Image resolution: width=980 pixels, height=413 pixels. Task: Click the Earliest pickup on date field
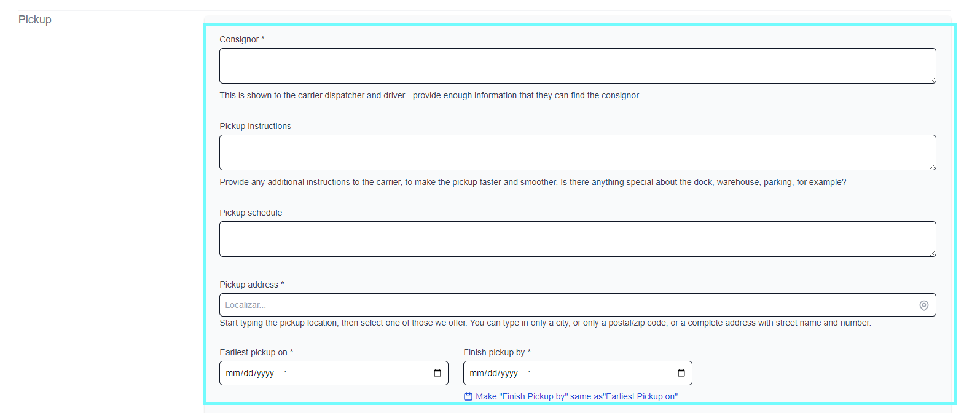[x=334, y=373]
